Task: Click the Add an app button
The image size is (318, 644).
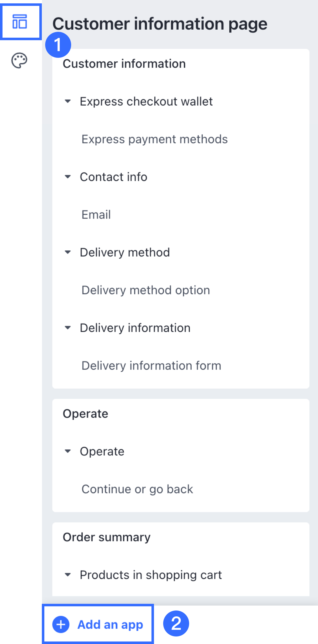Action: (x=98, y=624)
